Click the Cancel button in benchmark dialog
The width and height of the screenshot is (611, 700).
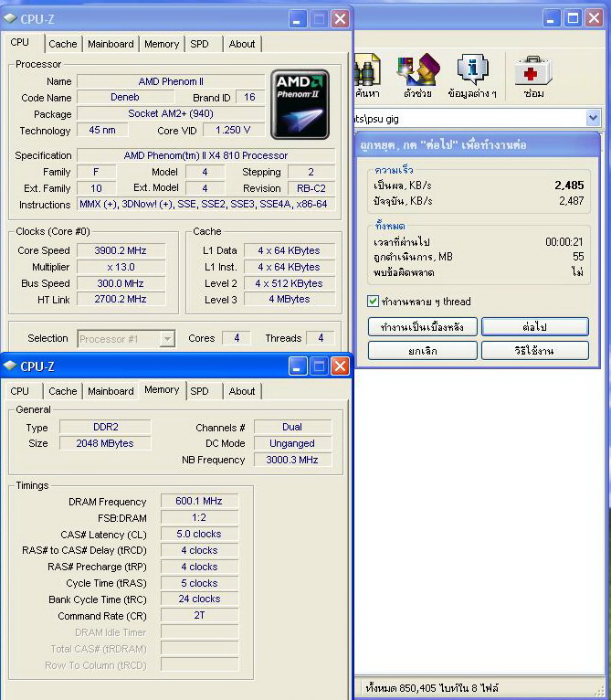[x=422, y=350]
